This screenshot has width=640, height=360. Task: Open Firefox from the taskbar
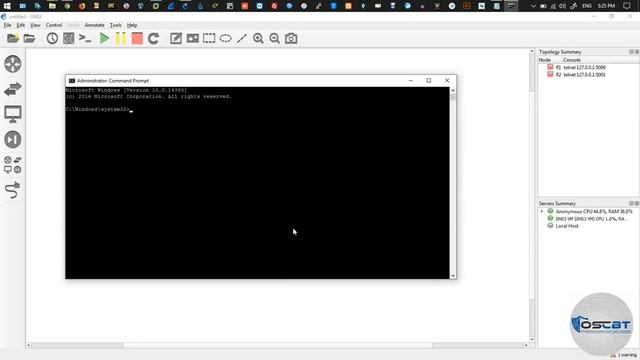[x=82, y=6]
